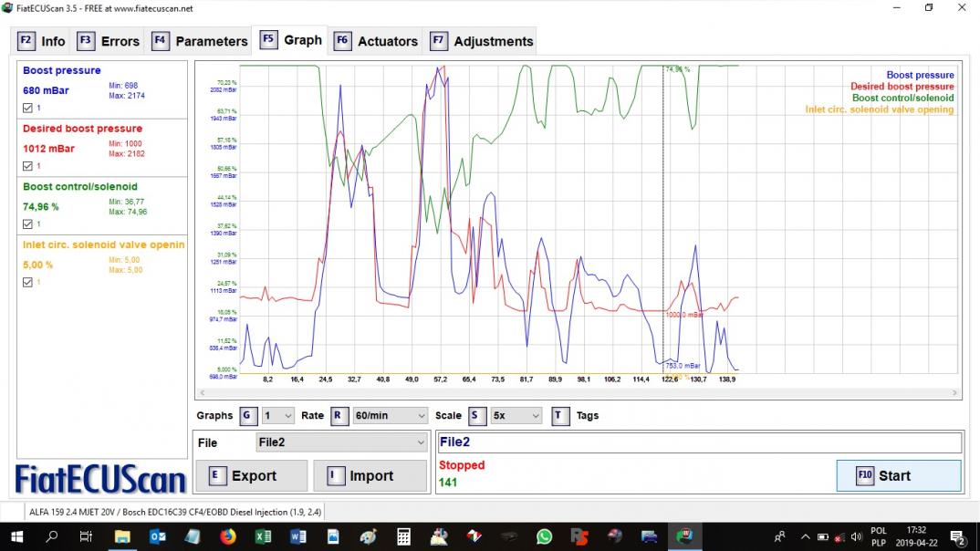Click the R key icon for Rate

tap(339, 415)
